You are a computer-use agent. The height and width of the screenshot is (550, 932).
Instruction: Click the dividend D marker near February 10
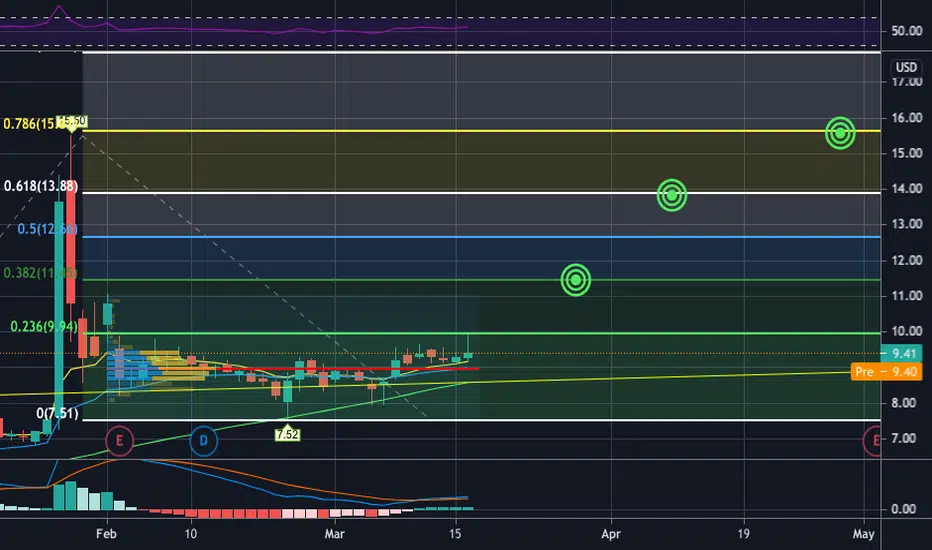tap(203, 441)
